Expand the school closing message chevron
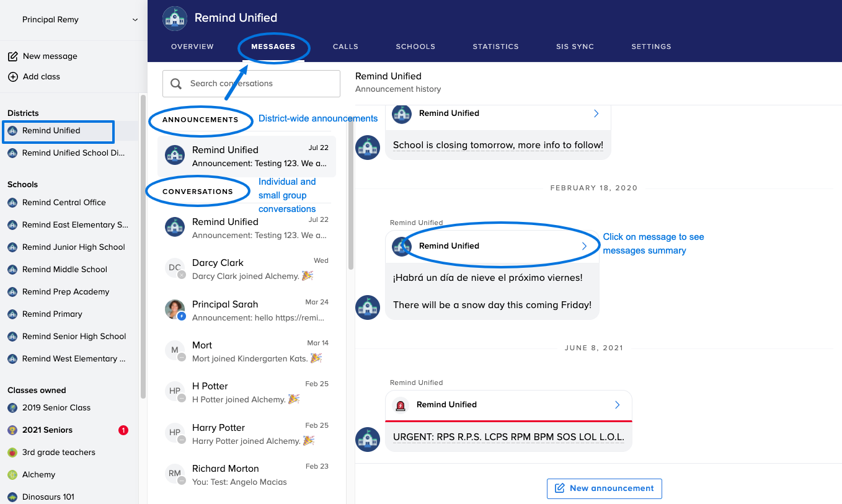The image size is (842, 504). pos(596,113)
